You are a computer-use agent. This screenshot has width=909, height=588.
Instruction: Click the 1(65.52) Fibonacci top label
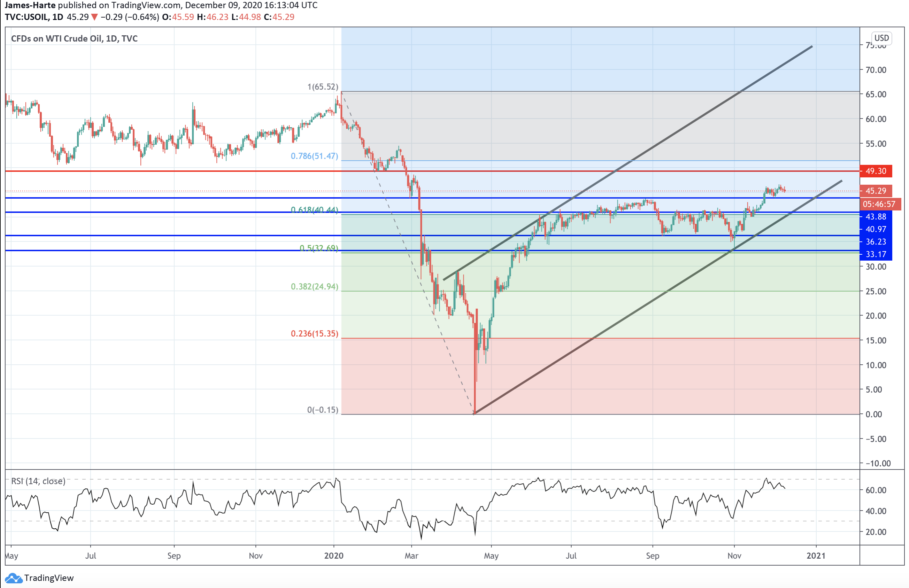click(x=323, y=87)
